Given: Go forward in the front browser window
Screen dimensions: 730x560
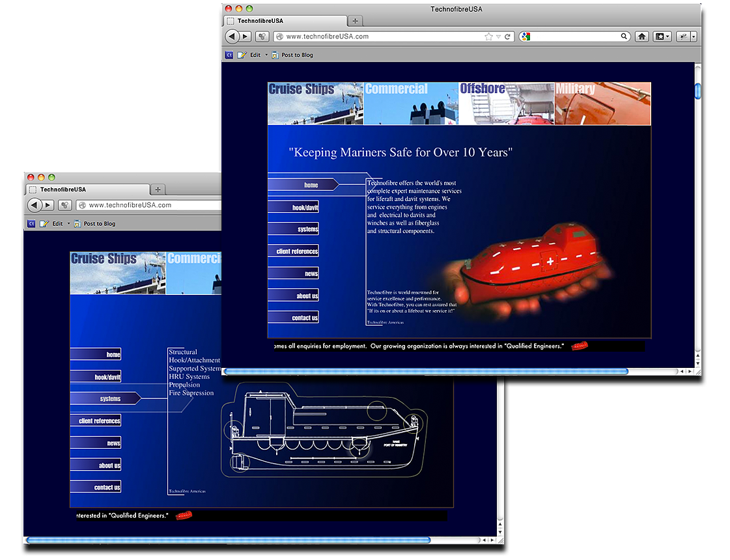Looking at the screenshot, I should coord(246,36).
